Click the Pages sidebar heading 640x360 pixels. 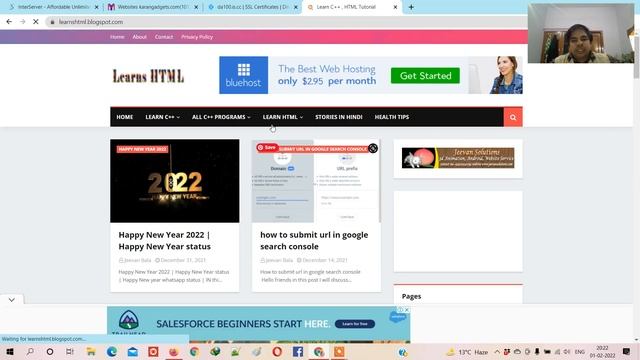(x=411, y=296)
